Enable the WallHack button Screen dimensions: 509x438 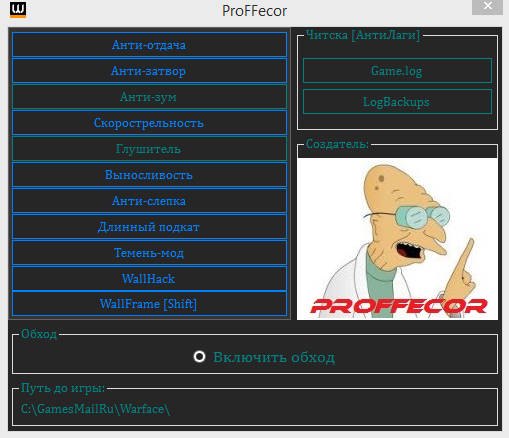pyautogui.click(x=149, y=278)
